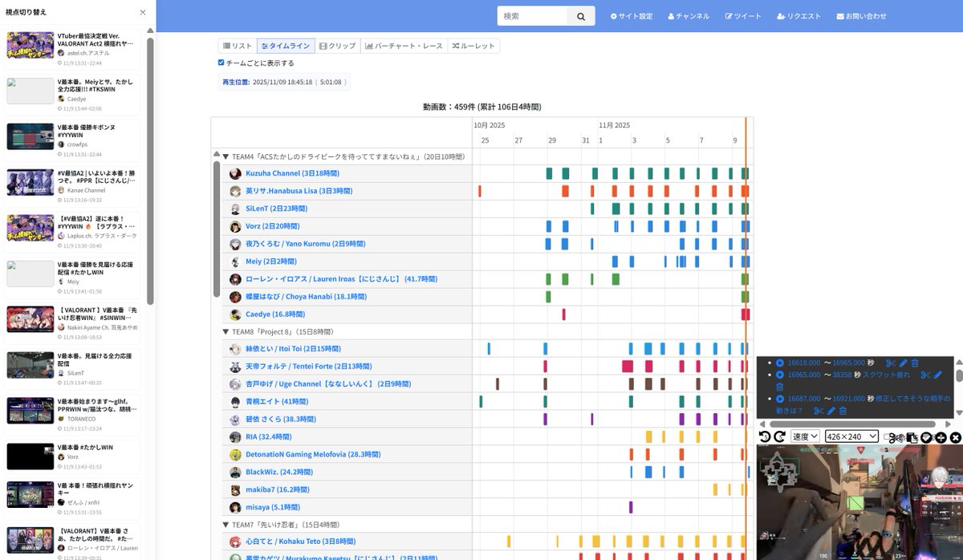The image size is (963, 560).
Task: Switch to the タイムライン tab
Action: [x=286, y=46]
